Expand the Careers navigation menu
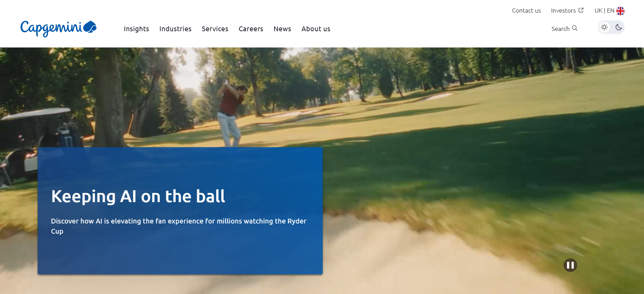The height and width of the screenshot is (294, 644). click(251, 29)
